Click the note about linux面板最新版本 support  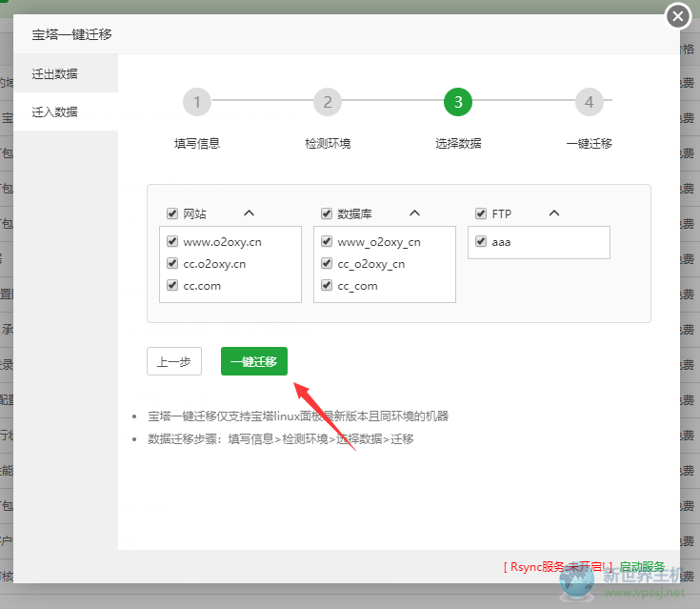tap(298, 416)
